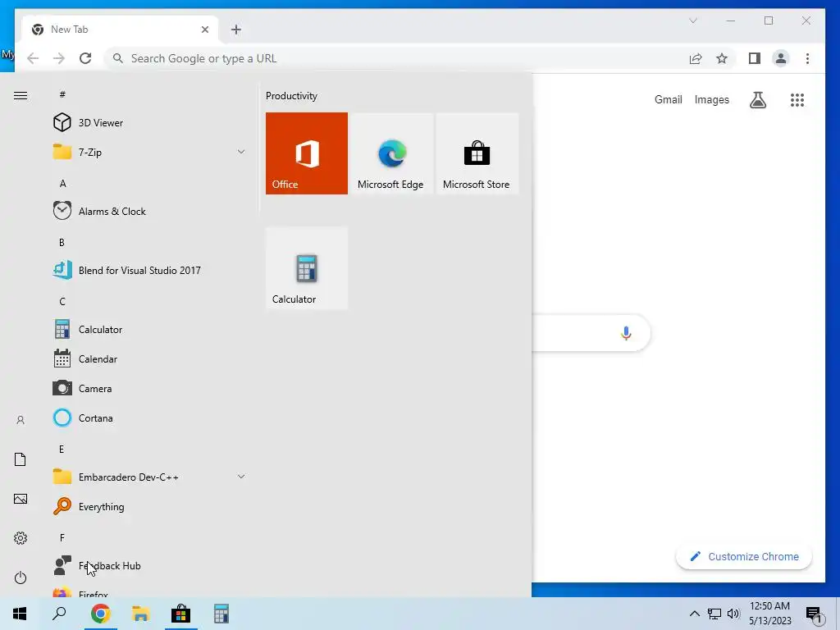Open the Chrome profile avatar

(781, 58)
